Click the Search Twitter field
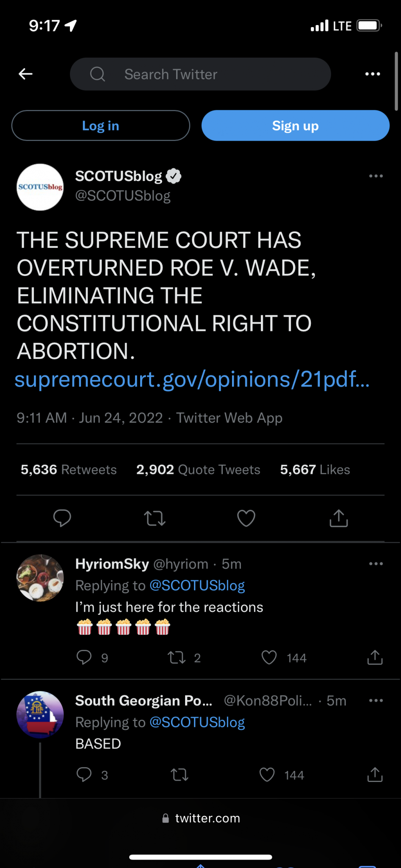 tap(200, 74)
